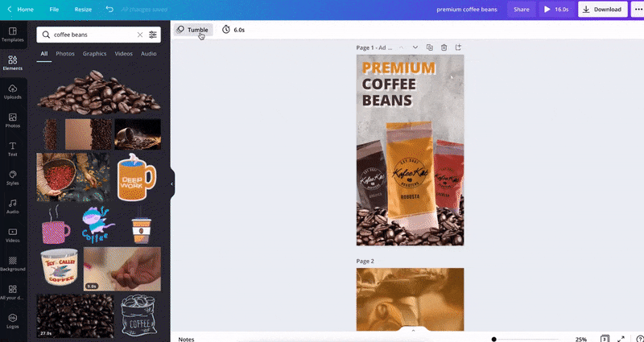Click the Download button
This screenshot has height=342, width=644.
click(602, 10)
